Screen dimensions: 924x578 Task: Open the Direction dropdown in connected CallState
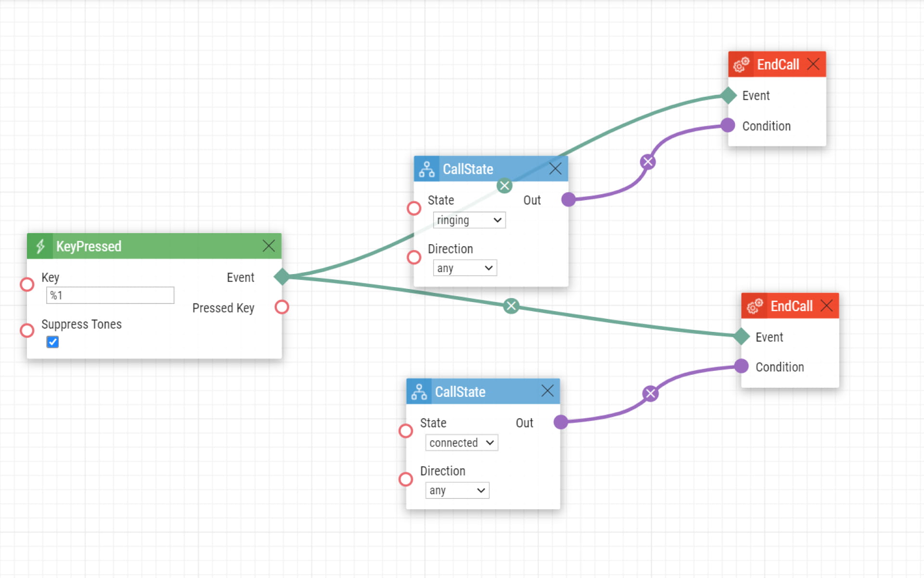click(x=457, y=490)
